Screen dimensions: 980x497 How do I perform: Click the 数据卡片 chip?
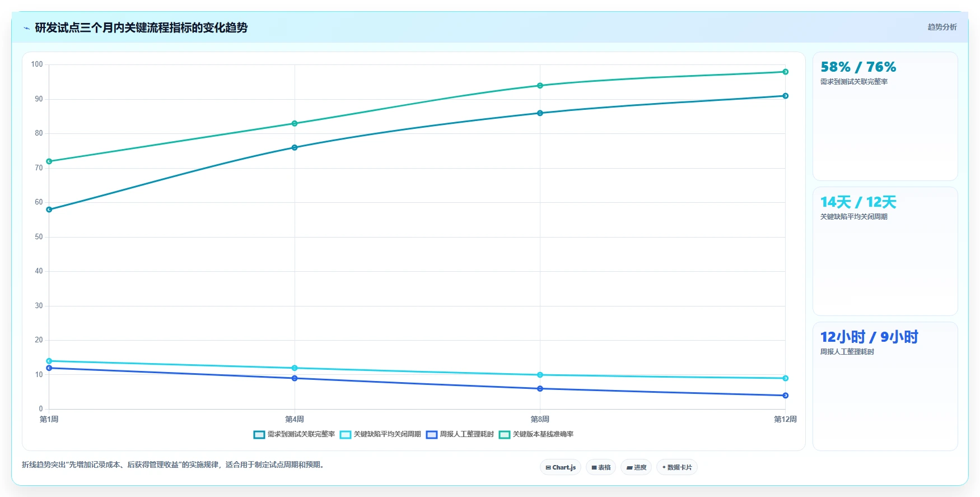pos(676,467)
